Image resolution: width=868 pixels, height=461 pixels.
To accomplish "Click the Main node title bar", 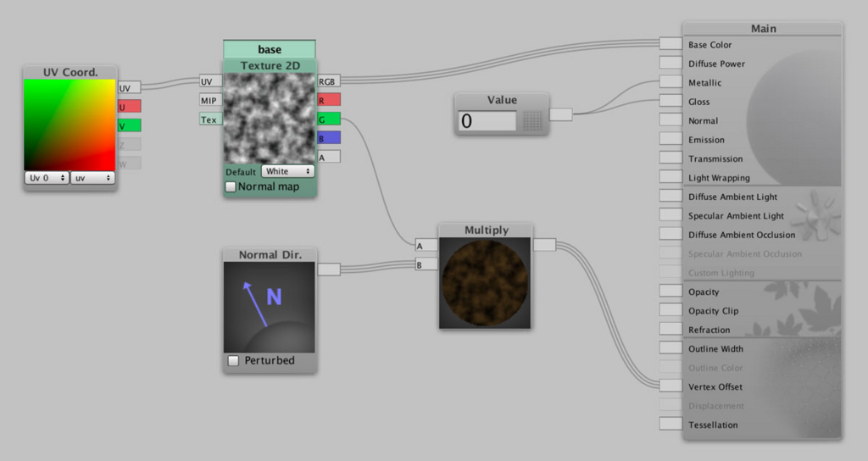I will [x=763, y=29].
